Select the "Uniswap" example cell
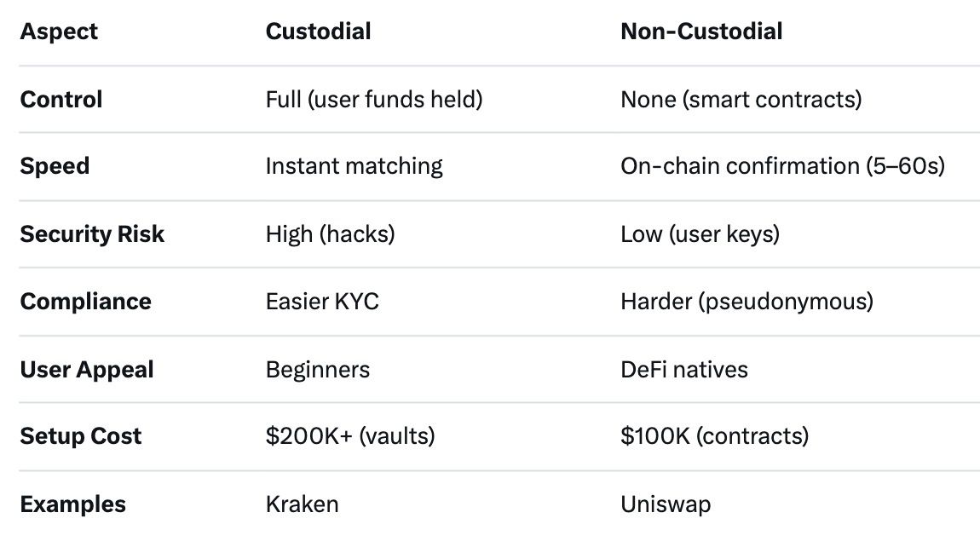The height and width of the screenshot is (547, 980). click(666, 504)
